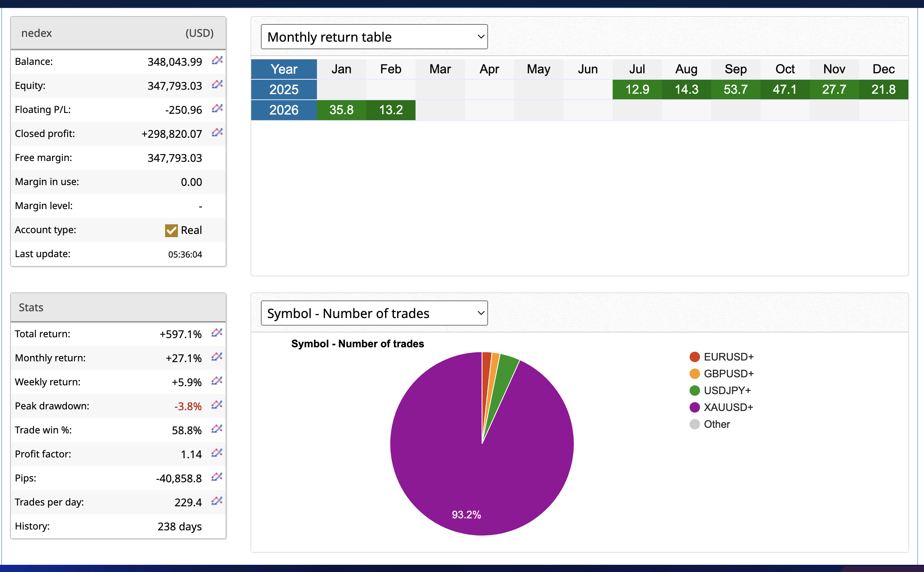
Task: Open Trades per day chart icon
Action: coord(217,501)
